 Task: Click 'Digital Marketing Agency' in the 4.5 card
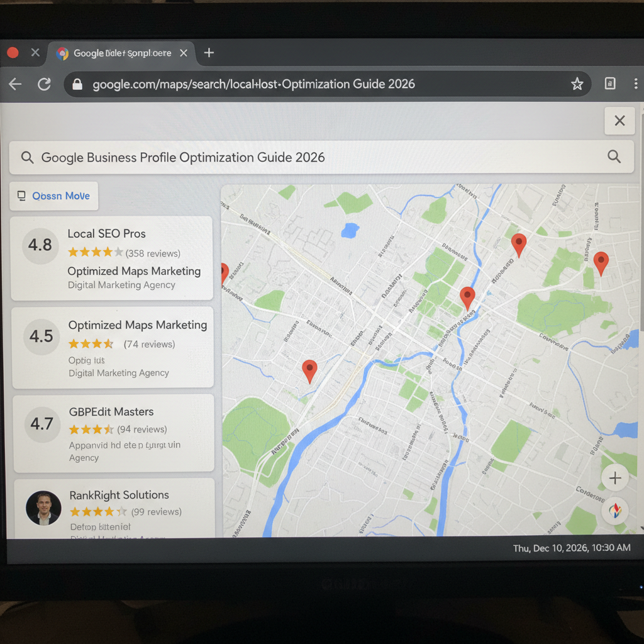point(119,373)
